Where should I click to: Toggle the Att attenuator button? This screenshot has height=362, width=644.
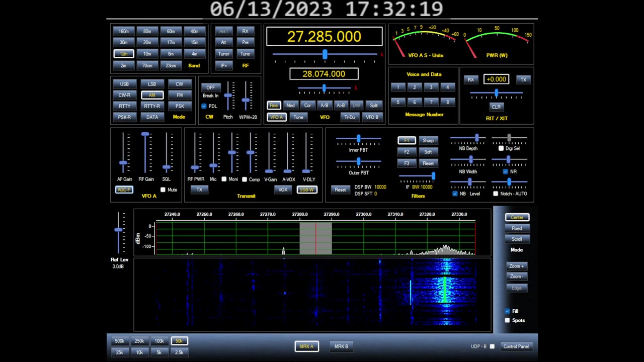coord(223,42)
